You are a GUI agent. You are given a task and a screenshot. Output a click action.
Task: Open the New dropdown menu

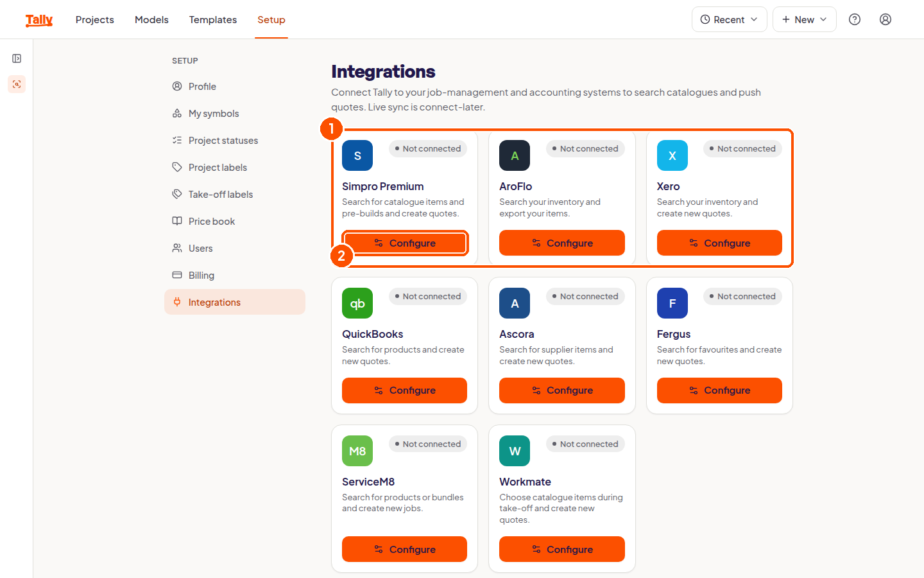(x=805, y=19)
